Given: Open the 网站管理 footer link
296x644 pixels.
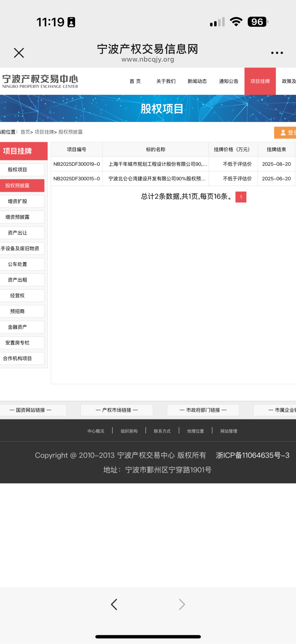Looking at the screenshot, I should point(229,431).
